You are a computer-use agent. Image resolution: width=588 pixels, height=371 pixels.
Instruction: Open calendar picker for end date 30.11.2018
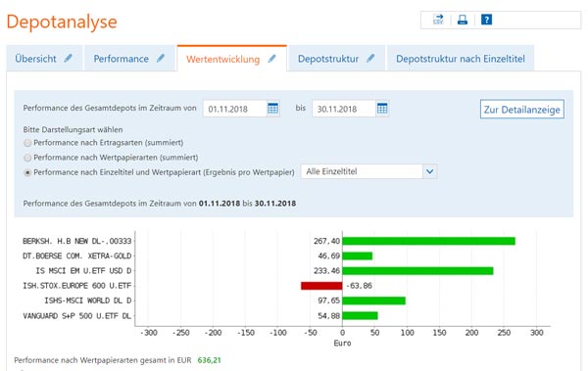click(x=382, y=109)
